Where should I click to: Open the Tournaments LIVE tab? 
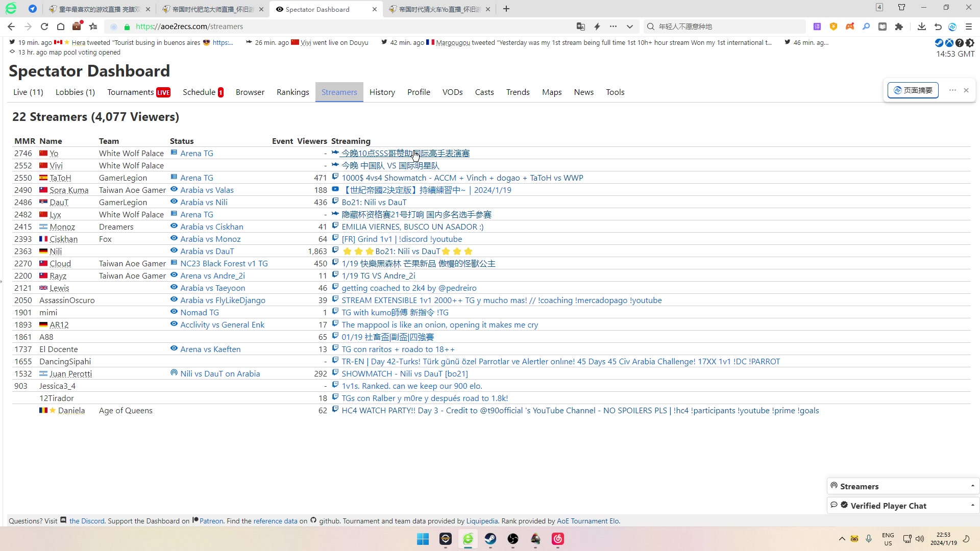click(x=139, y=92)
